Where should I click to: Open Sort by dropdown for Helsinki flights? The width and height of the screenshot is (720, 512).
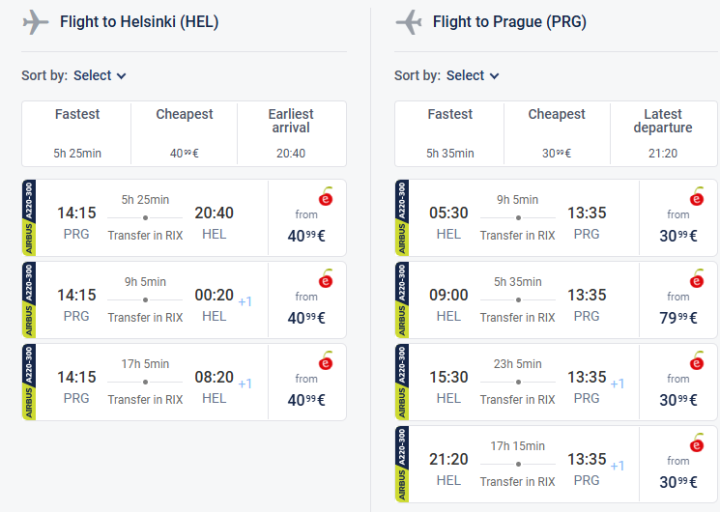100,75
